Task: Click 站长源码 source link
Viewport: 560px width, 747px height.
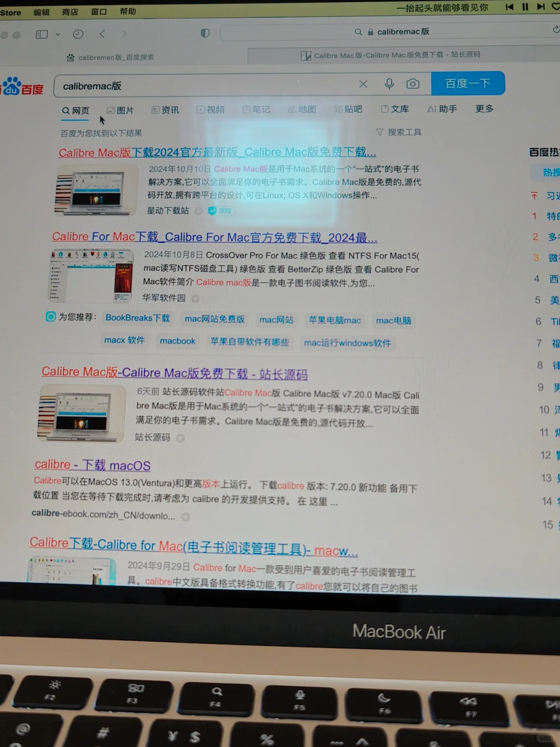Action: (x=152, y=437)
